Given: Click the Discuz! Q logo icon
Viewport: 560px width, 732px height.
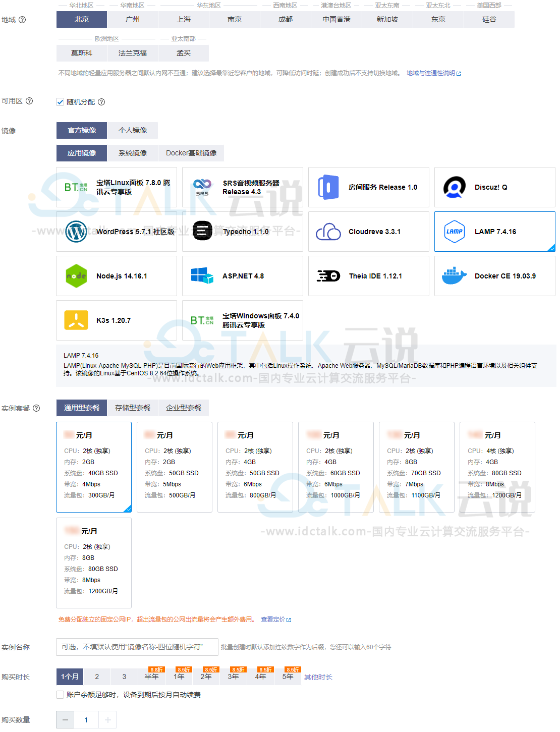Looking at the screenshot, I should (x=455, y=187).
